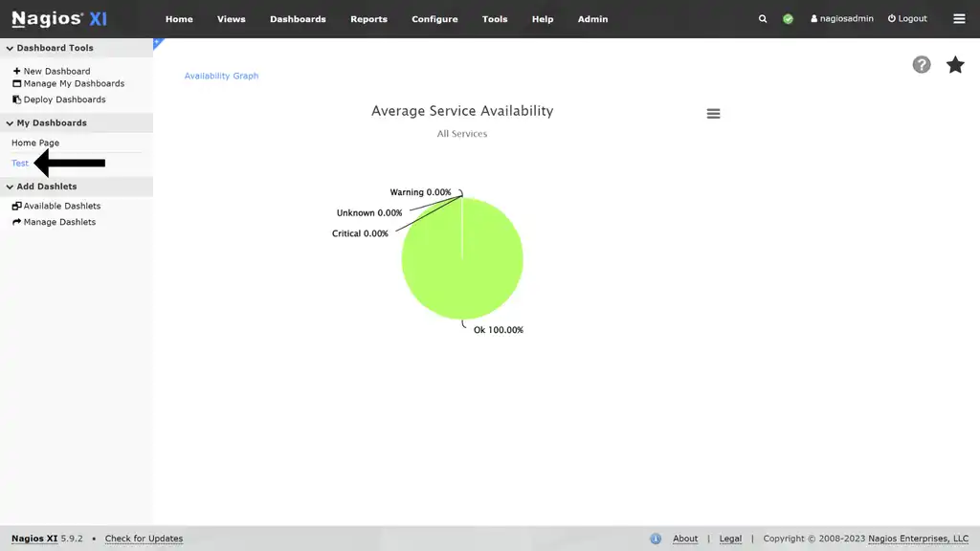Open the hamburger menu on the availability graph
980x551 pixels.
pos(713,113)
